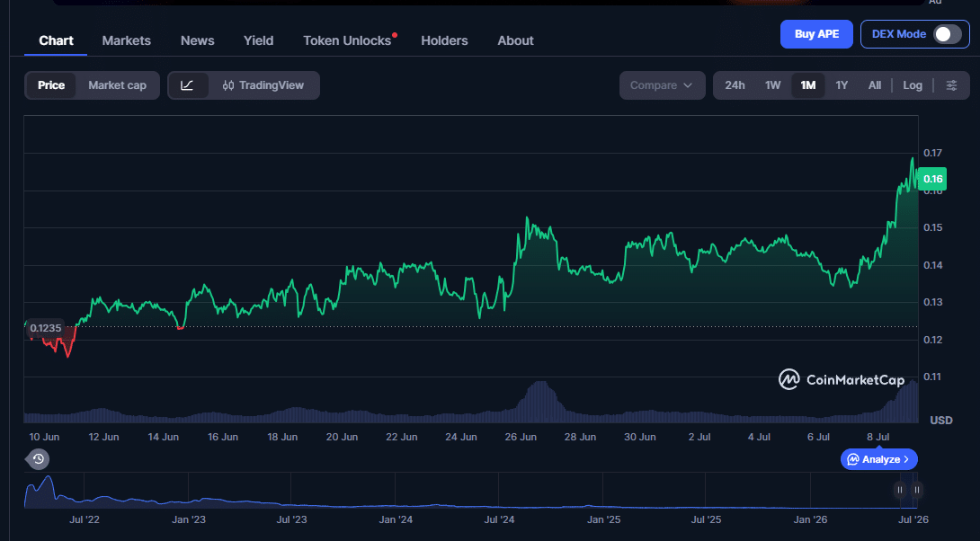Click Jul '24 on the mini timeline
This screenshot has height=541, width=980.
499,519
